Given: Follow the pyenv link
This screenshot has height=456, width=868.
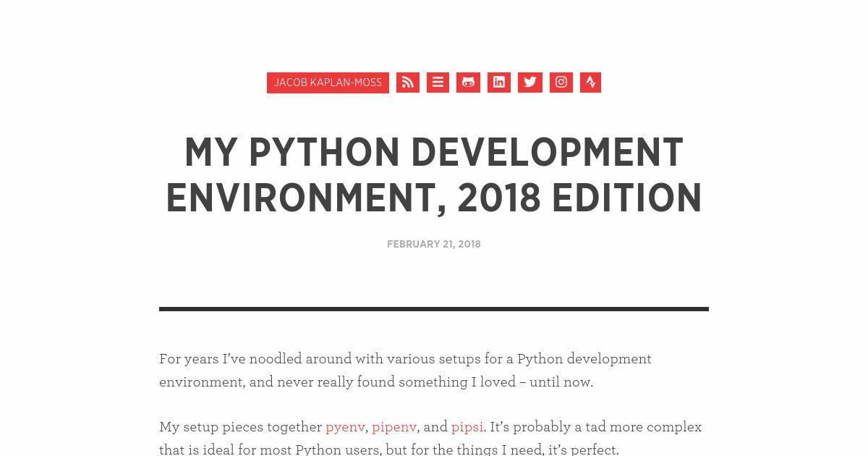Looking at the screenshot, I should pyautogui.click(x=345, y=427).
